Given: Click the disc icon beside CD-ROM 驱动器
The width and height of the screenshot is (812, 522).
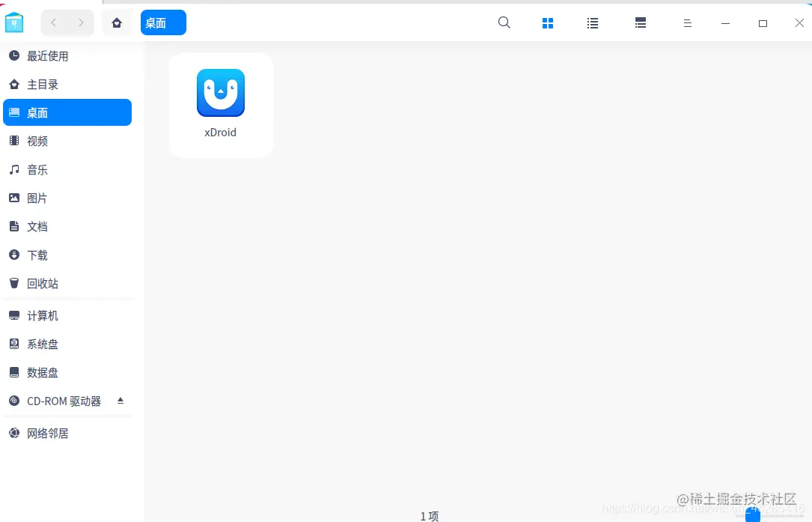Looking at the screenshot, I should 14,401.
